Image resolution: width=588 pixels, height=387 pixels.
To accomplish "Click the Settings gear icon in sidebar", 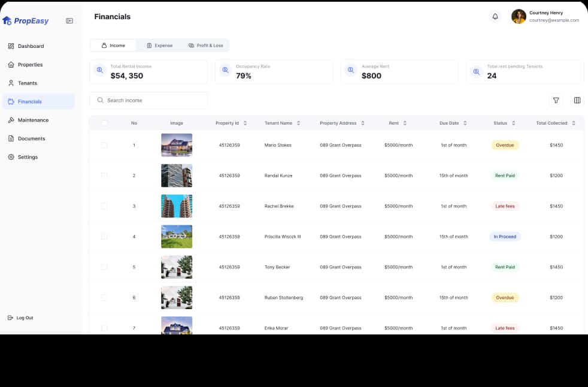I will 11,157.
